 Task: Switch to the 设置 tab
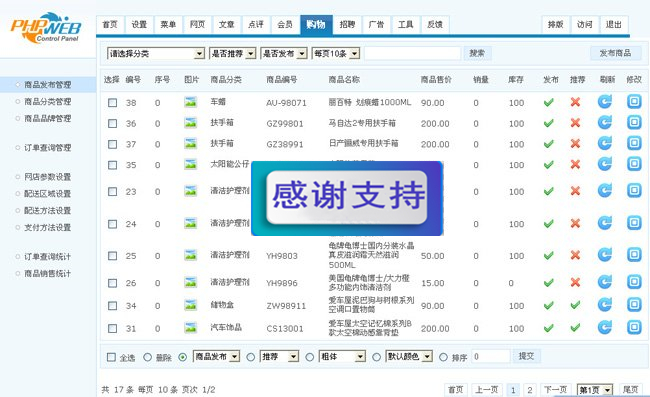click(x=139, y=24)
